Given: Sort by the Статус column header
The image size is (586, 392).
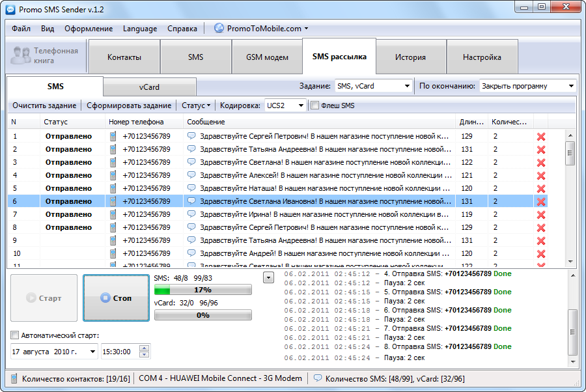Looking at the screenshot, I should 72,122.
